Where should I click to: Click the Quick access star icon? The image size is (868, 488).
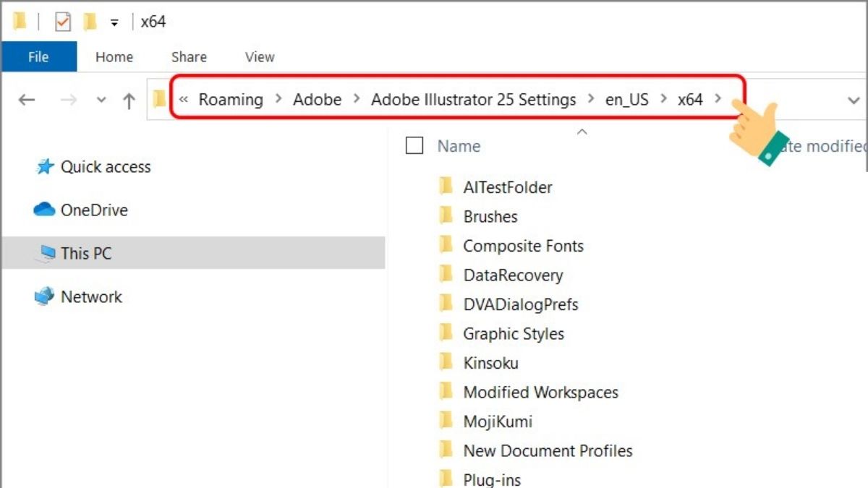click(45, 167)
